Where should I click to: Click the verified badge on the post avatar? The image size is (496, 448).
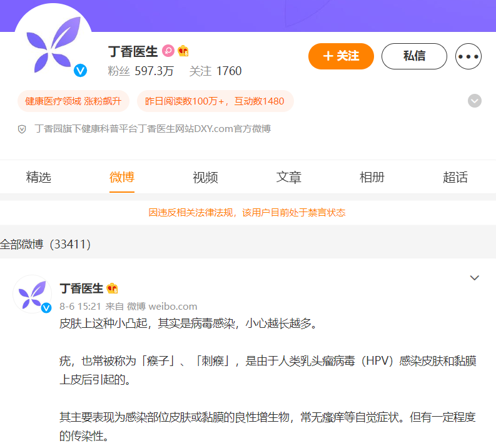46,307
